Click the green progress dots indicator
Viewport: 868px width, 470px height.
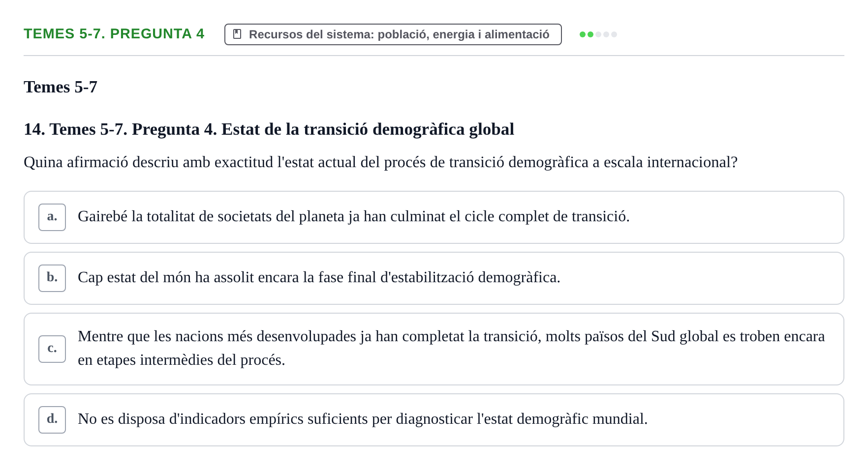[x=598, y=34]
